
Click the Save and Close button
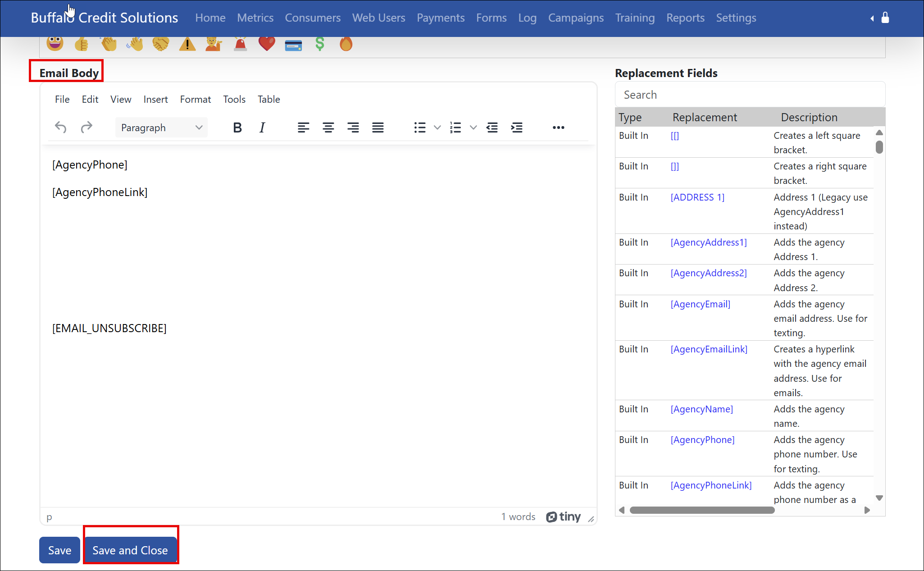coord(130,550)
